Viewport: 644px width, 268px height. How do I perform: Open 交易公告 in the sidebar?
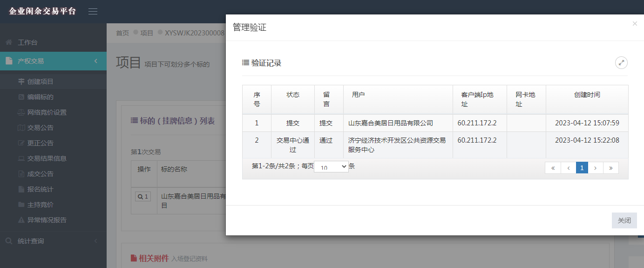click(x=40, y=128)
